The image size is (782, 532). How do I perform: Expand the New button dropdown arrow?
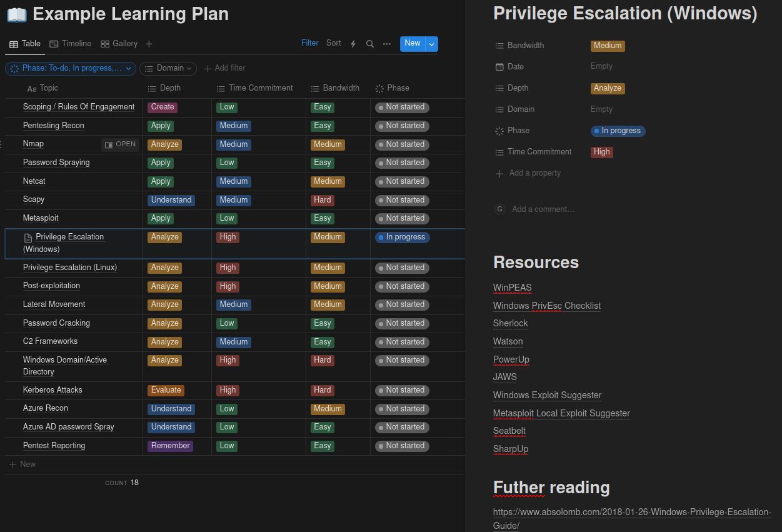pyautogui.click(x=431, y=44)
